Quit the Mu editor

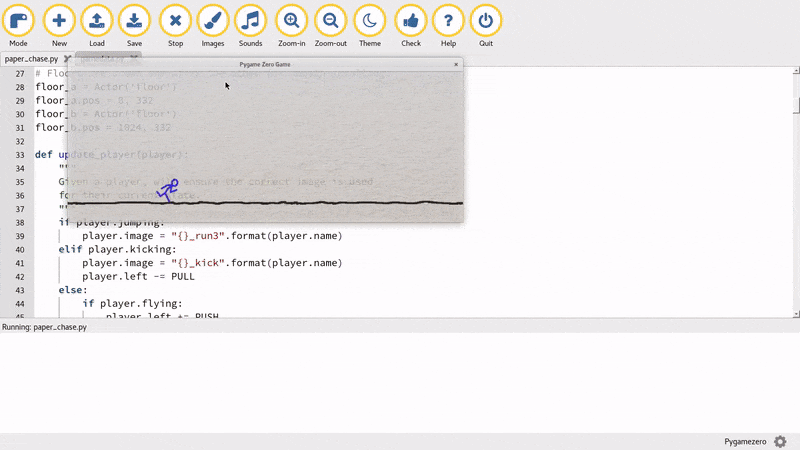pyautogui.click(x=486, y=26)
